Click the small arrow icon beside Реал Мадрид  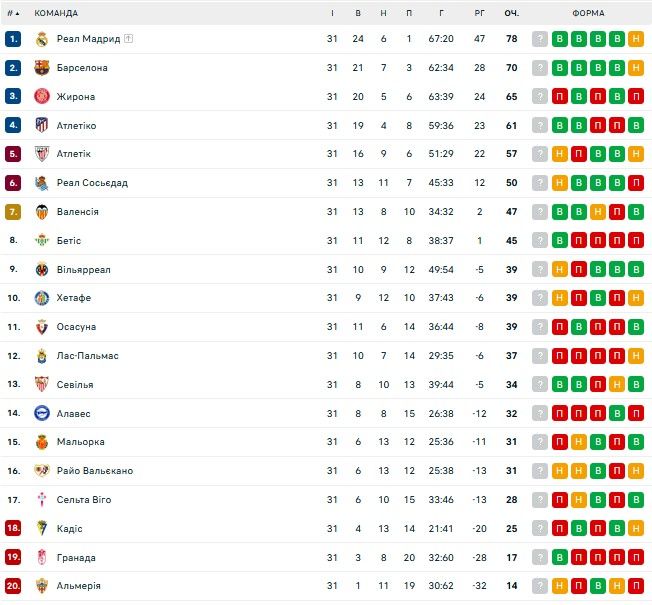tap(129, 39)
